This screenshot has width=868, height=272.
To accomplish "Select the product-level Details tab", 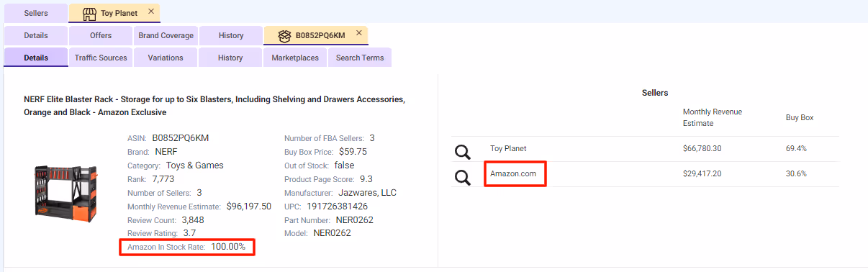I will pyautogui.click(x=36, y=58).
